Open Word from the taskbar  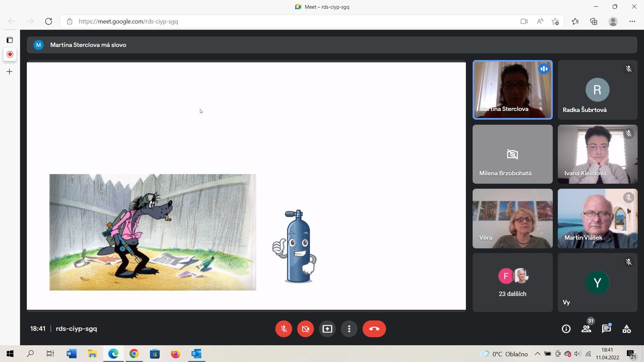[x=71, y=354]
